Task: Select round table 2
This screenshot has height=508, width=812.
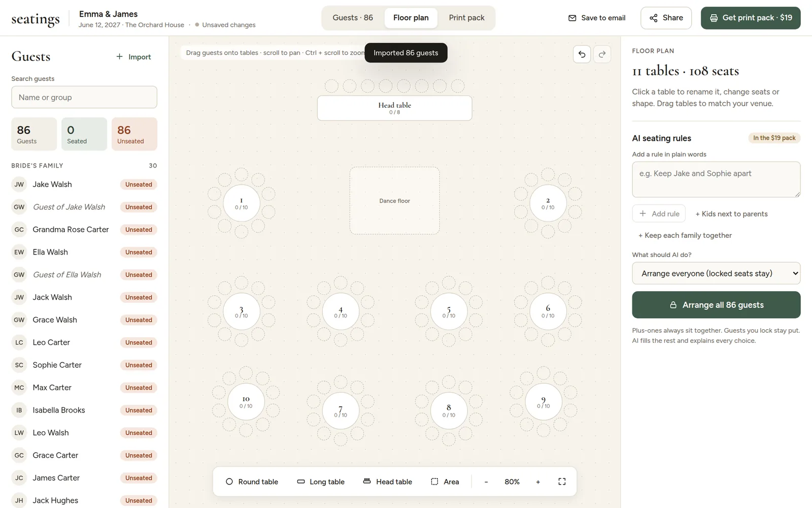Action: tap(548, 203)
